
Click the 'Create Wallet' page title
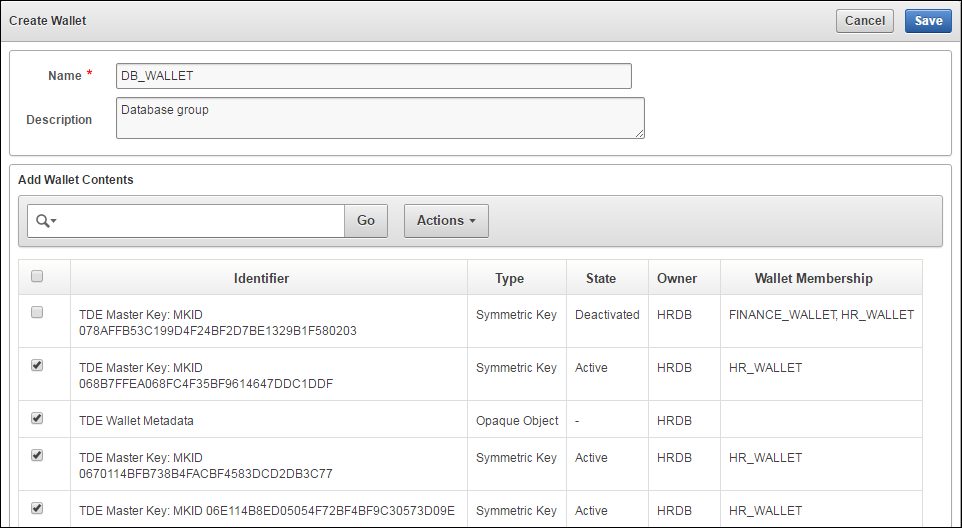[47, 21]
